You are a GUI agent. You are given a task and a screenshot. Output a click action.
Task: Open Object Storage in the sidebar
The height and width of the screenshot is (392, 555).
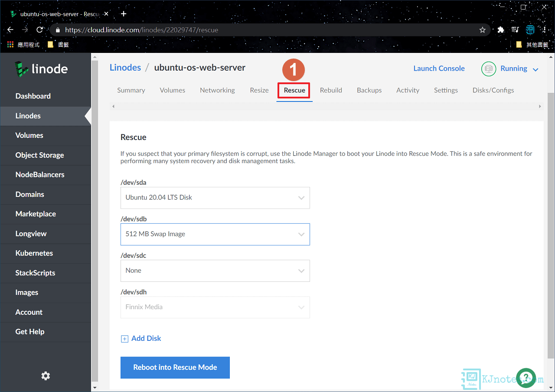[x=46, y=155]
